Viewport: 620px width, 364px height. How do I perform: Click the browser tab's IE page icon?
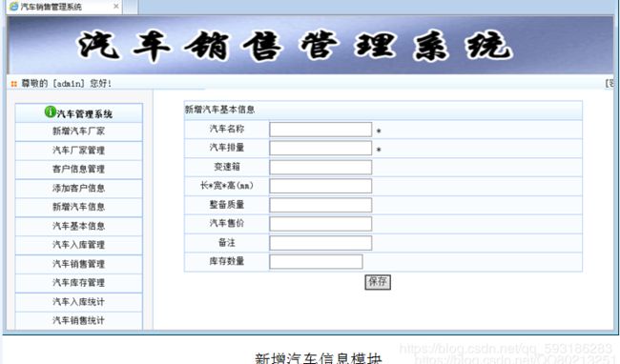point(14,7)
